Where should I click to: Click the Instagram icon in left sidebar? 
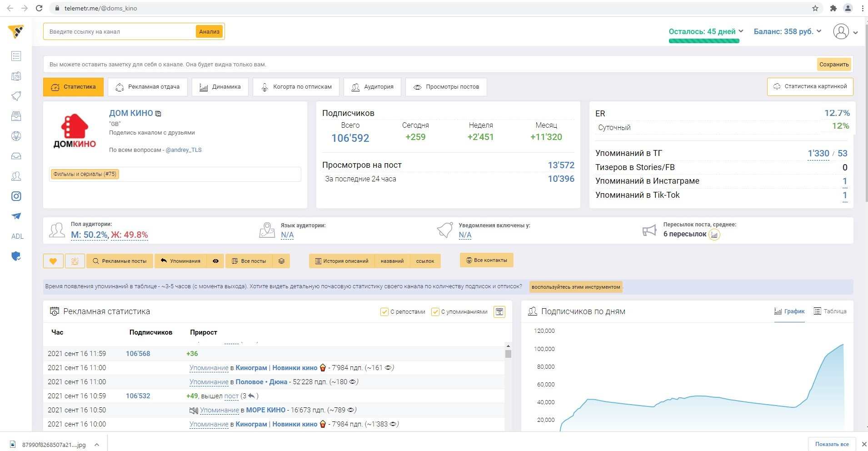(x=16, y=196)
